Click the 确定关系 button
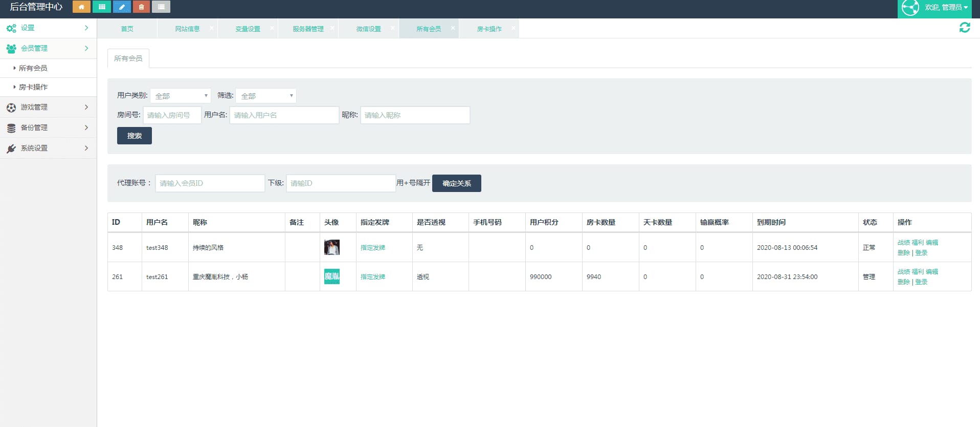This screenshot has width=980, height=427. coord(456,183)
